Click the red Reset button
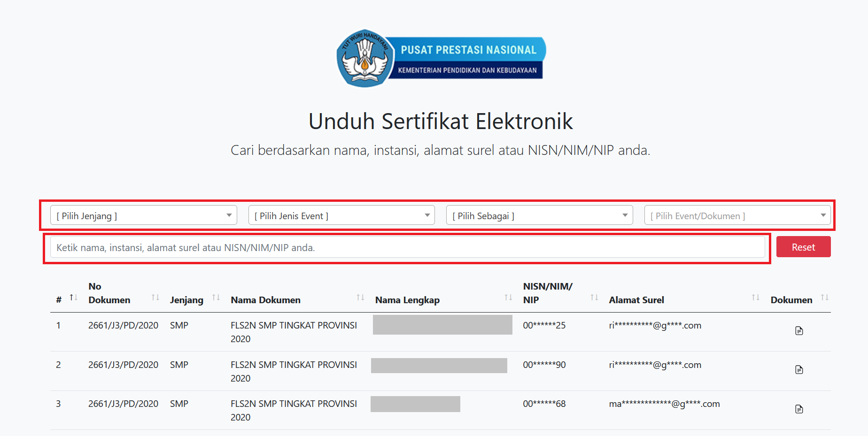The height and width of the screenshot is (436, 868). (803, 247)
